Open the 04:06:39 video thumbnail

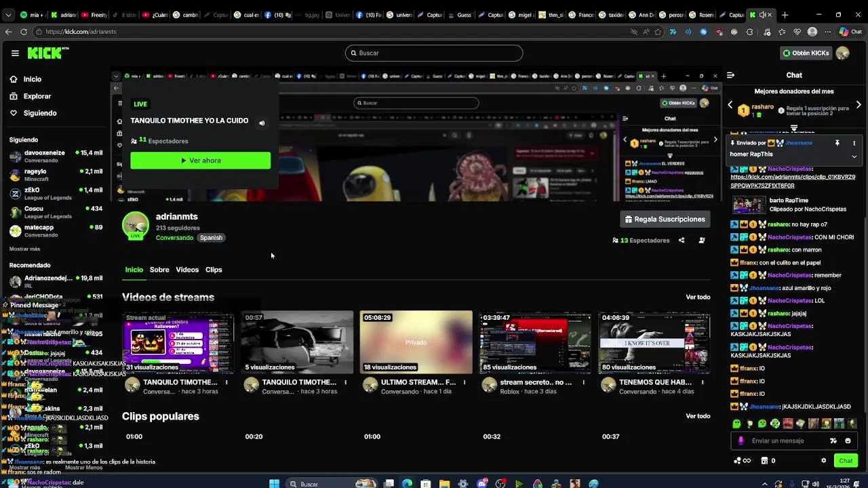(x=654, y=342)
